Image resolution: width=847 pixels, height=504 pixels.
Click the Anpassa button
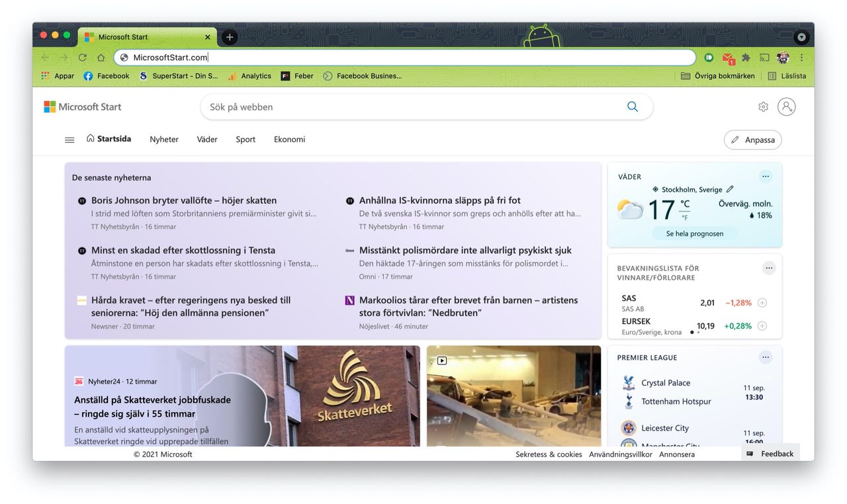click(753, 140)
